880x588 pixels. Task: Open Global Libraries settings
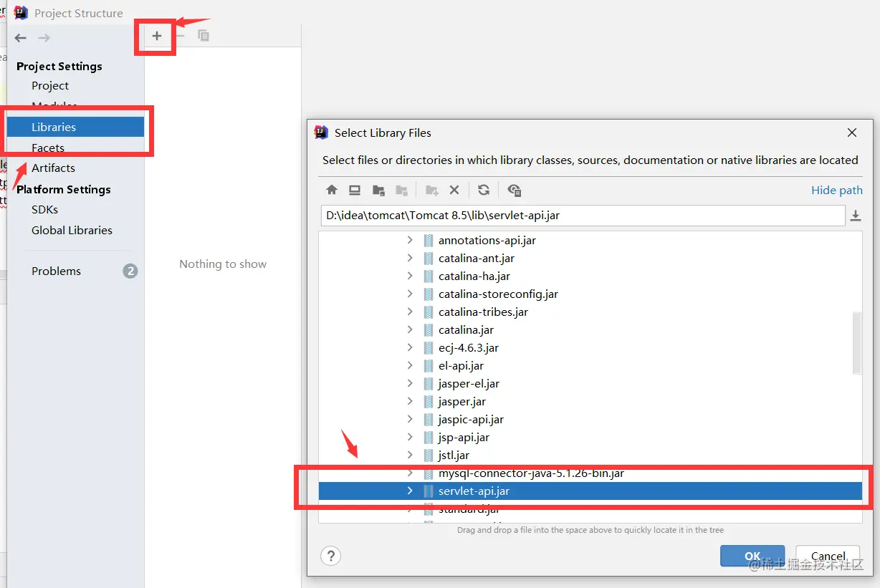pos(72,230)
